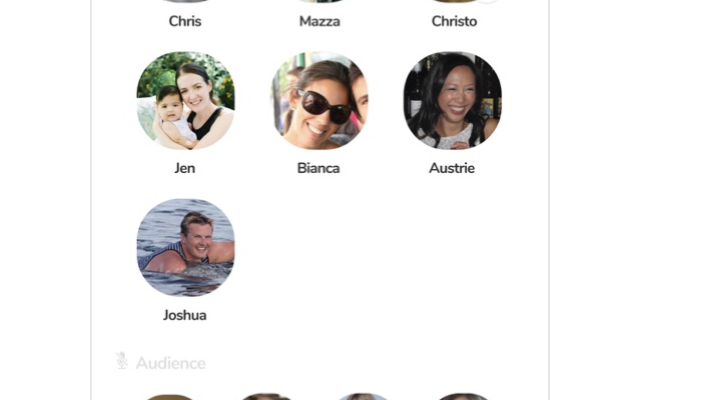This screenshot has width=714, height=400.
Task: Click the avatar edge above Chris
Action: (186, 1)
